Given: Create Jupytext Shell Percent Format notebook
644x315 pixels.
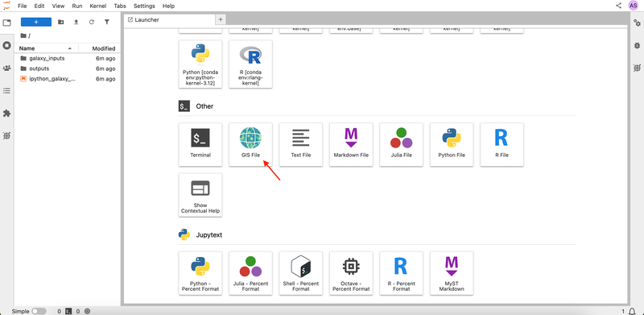Looking at the screenshot, I should (300, 273).
